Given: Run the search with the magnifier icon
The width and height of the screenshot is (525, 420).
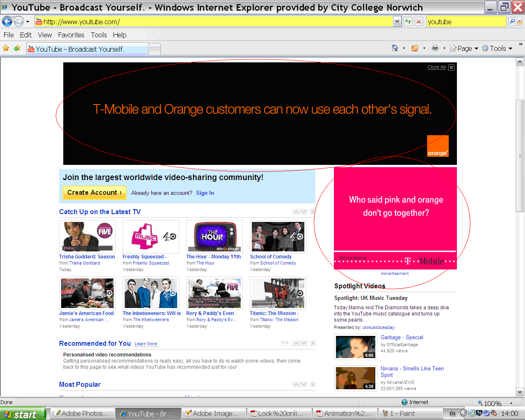Looking at the screenshot, I should click(512, 21).
